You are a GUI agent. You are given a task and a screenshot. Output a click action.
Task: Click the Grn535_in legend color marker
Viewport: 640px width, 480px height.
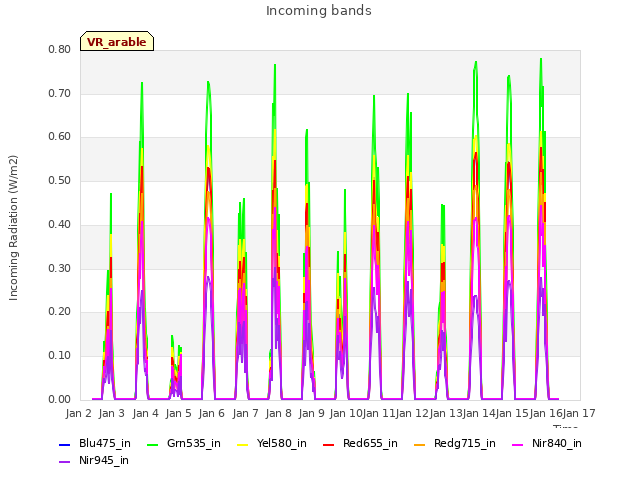click(x=152, y=444)
